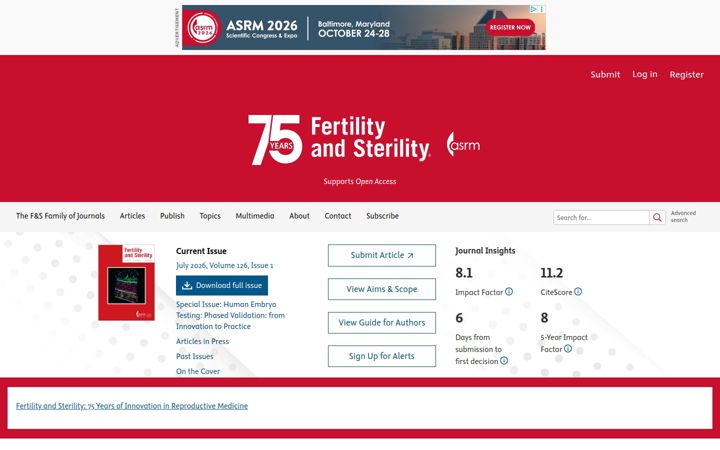Open Past Issues
The image size is (720, 450).
195,356
